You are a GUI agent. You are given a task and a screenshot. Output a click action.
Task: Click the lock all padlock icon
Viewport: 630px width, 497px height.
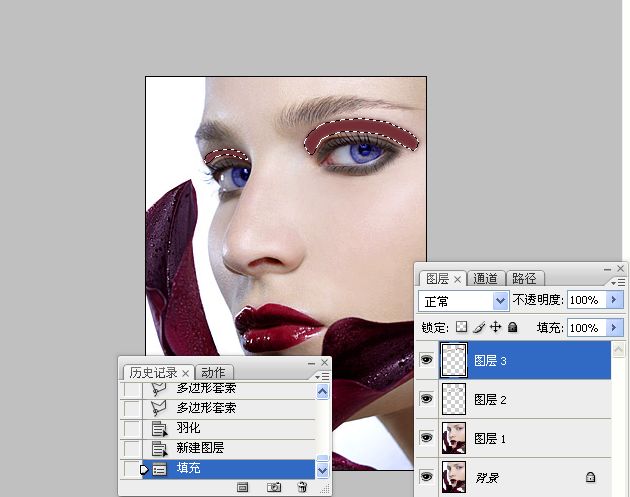[x=512, y=327]
